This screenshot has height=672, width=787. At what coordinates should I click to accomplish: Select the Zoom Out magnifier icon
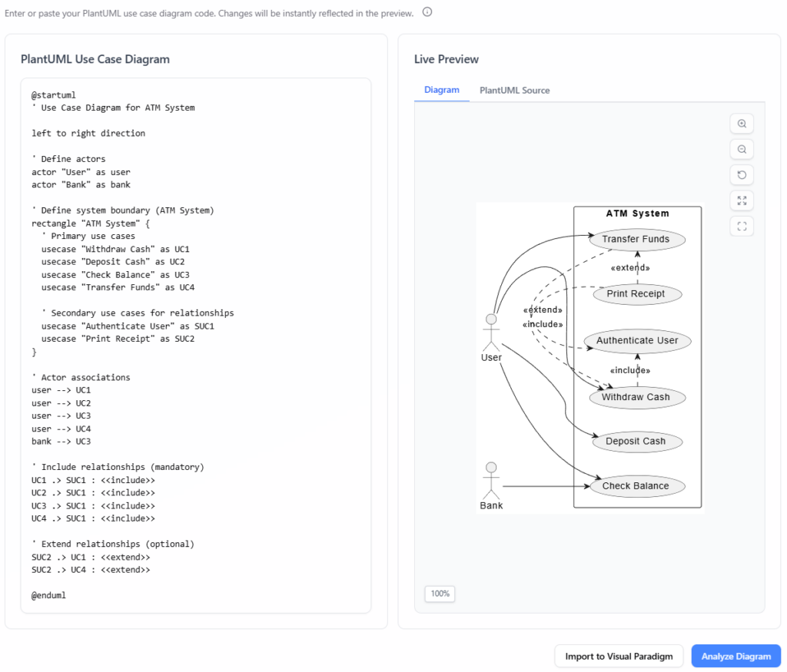[741, 149]
